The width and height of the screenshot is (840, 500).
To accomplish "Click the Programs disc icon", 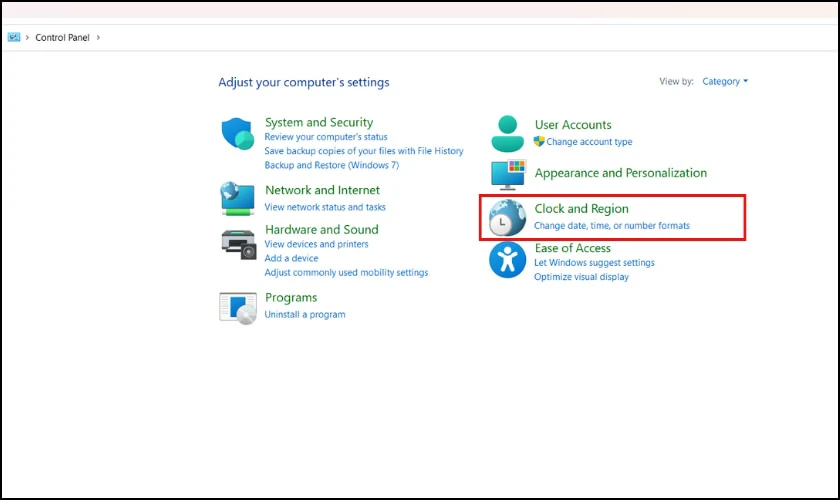I will click(x=238, y=308).
